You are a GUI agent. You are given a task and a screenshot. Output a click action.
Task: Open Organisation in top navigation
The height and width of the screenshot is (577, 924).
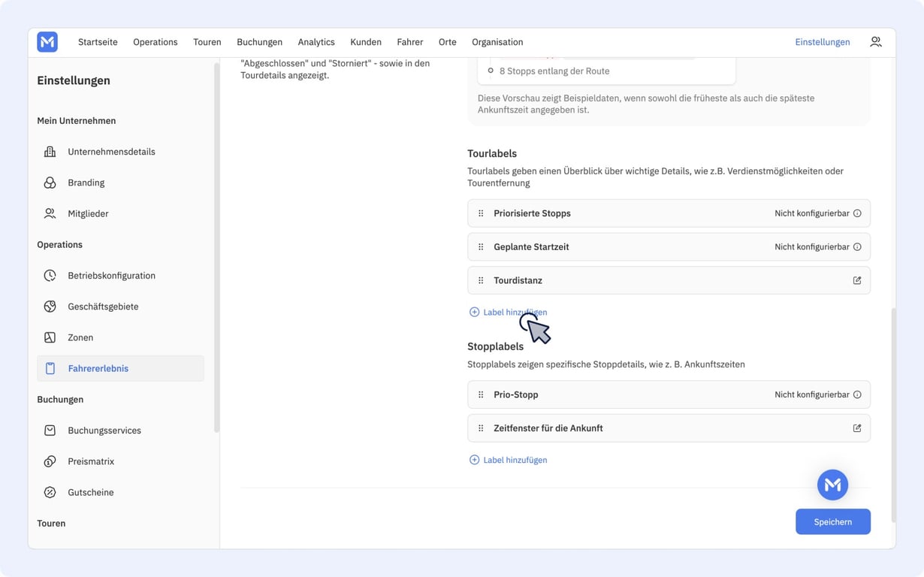(x=497, y=42)
